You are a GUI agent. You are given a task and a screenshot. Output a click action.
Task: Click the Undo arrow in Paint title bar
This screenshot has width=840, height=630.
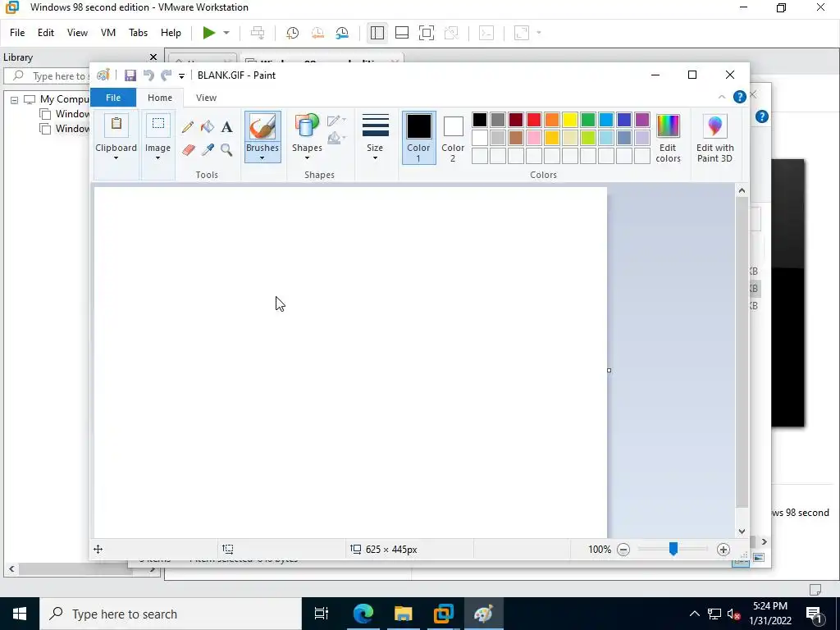pyautogui.click(x=148, y=75)
